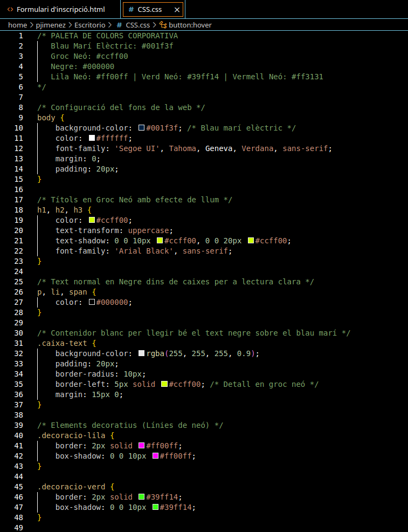Open the home breadcrumb folder
The width and height of the screenshot is (408, 532).
(x=17, y=25)
